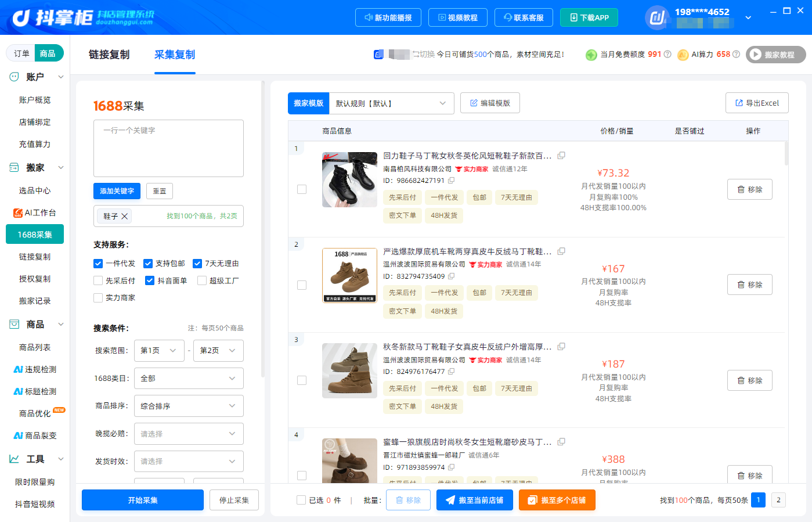
Task: Open the 默认规则 template dropdown
Action: (391, 103)
